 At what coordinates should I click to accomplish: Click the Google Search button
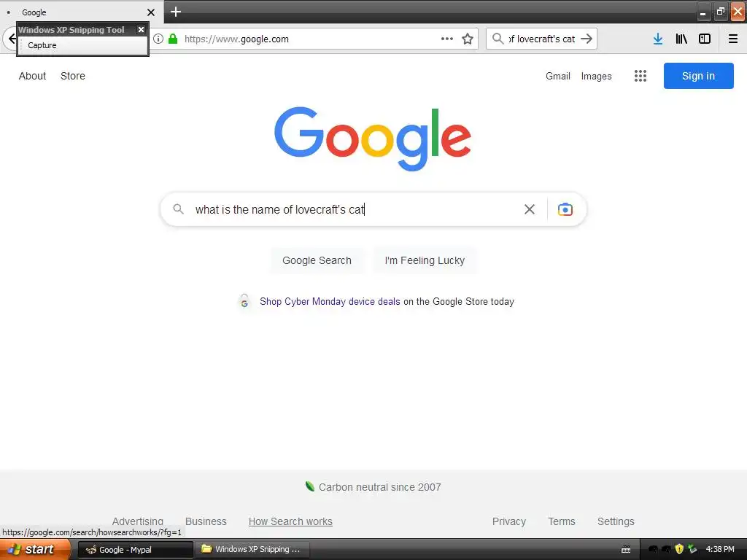pyautogui.click(x=317, y=260)
